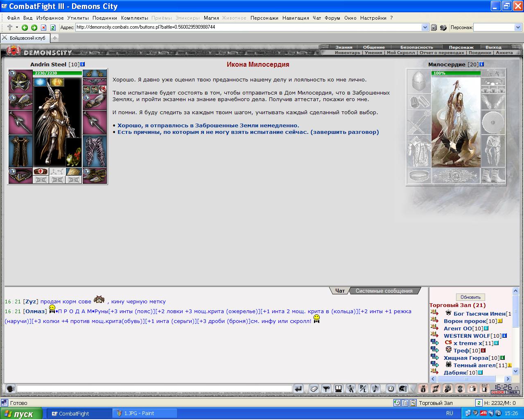Click the helmet list icon in chat toolbar
The width and height of the screenshot is (524, 420).
click(403, 389)
